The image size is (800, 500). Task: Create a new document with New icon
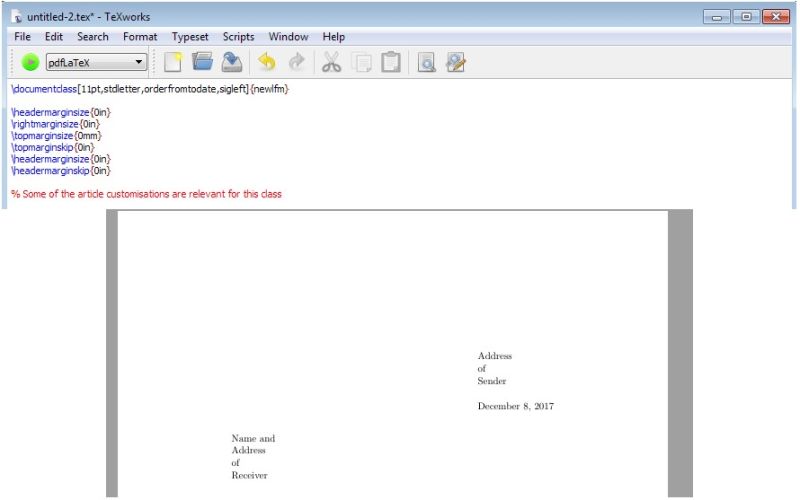pyautogui.click(x=172, y=62)
